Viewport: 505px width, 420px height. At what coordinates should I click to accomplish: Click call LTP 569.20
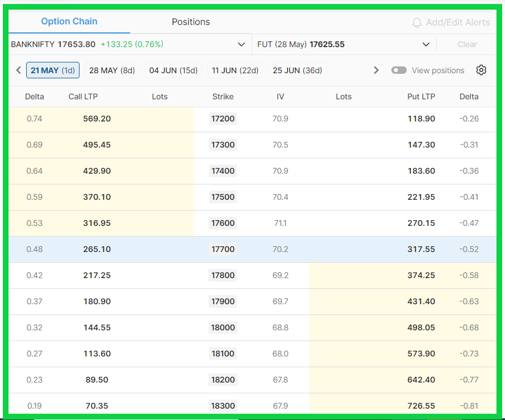coord(97,119)
